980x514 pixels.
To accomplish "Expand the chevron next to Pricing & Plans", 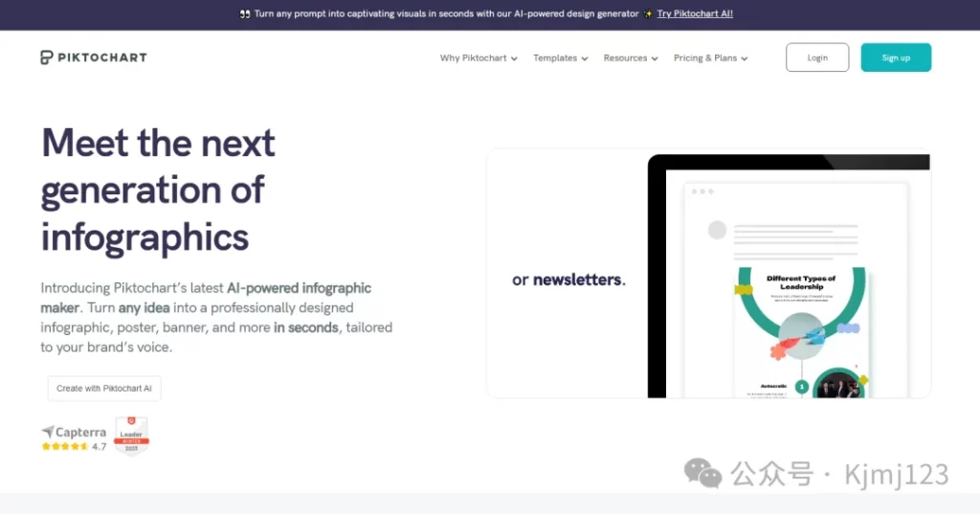I will click(745, 58).
